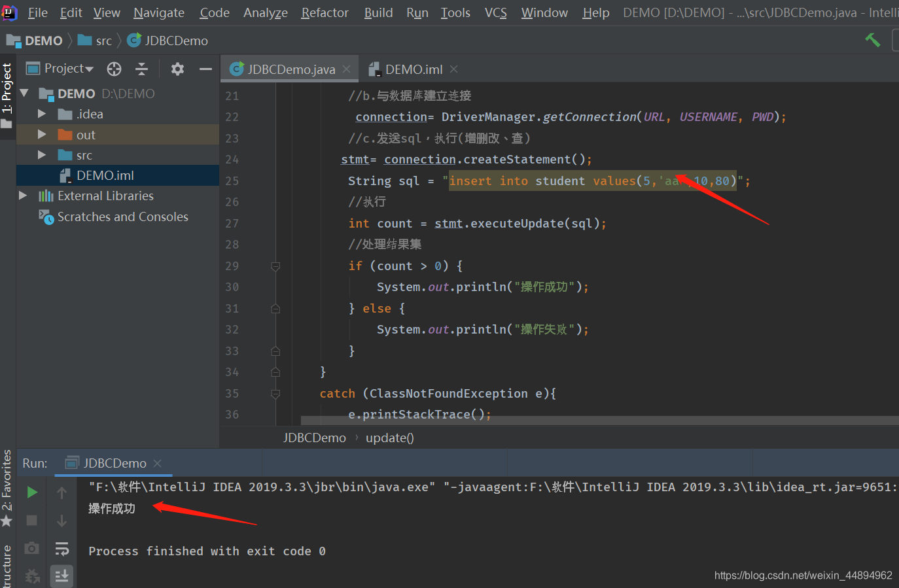Screen dimensions: 899x588
Task: Select Scratches and Consoles tree item
Action: (118, 216)
